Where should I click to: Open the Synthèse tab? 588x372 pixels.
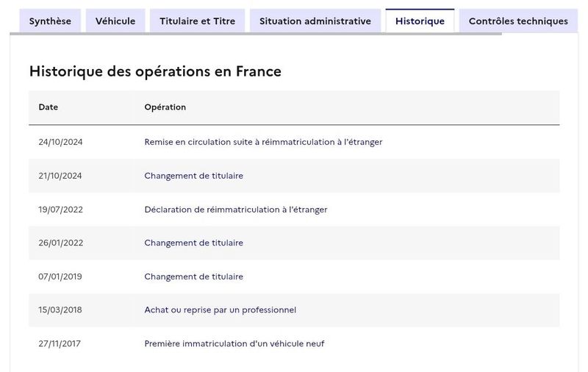point(50,21)
